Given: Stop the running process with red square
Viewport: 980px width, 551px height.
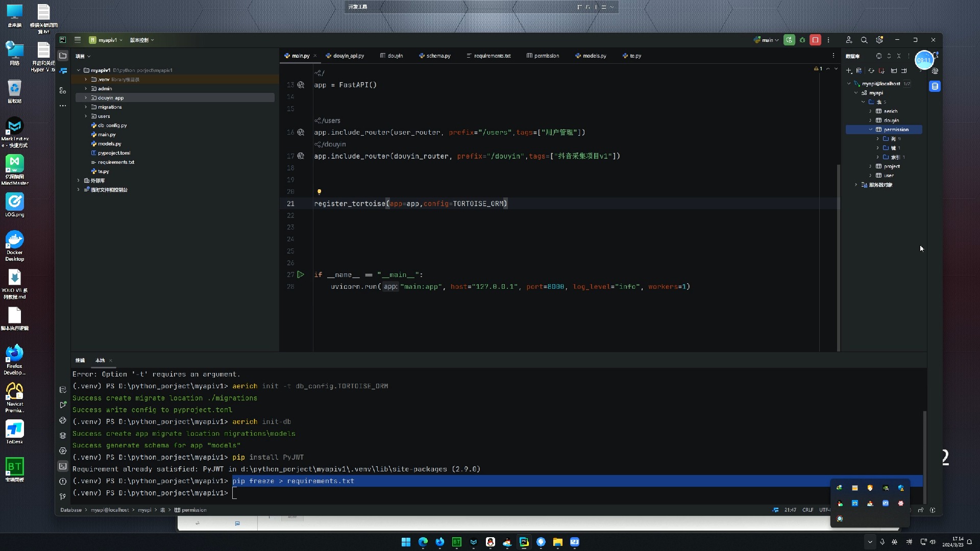Looking at the screenshot, I should (x=815, y=40).
